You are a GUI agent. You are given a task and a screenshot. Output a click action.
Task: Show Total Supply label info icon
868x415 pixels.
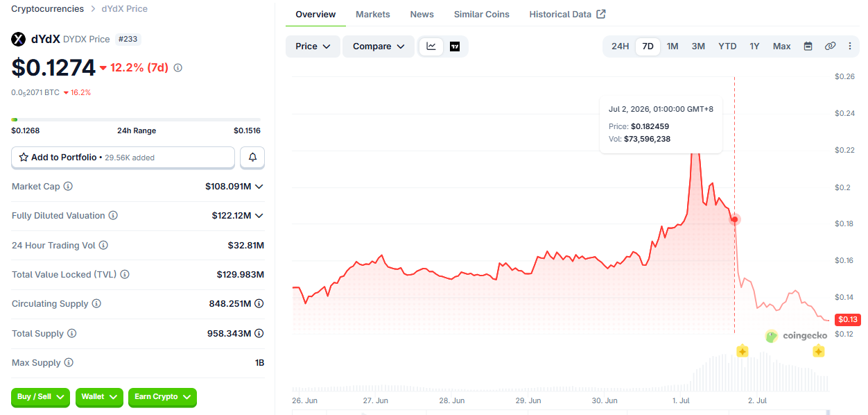(x=71, y=334)
